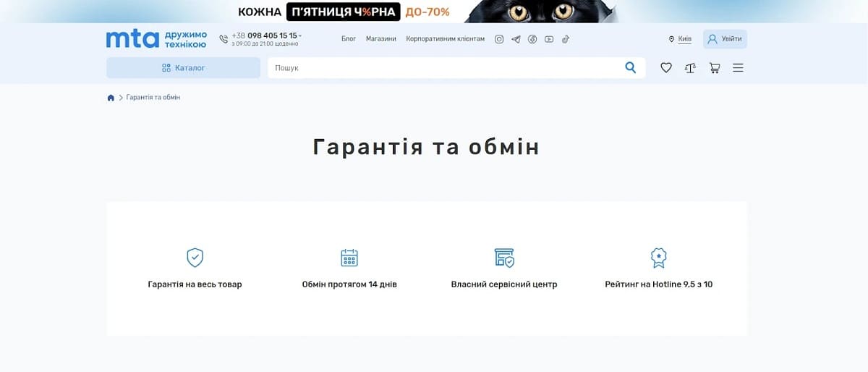Viewport: 868px width, 372px height.
Task: Open the Блог menu item
Action: [349, 39]
